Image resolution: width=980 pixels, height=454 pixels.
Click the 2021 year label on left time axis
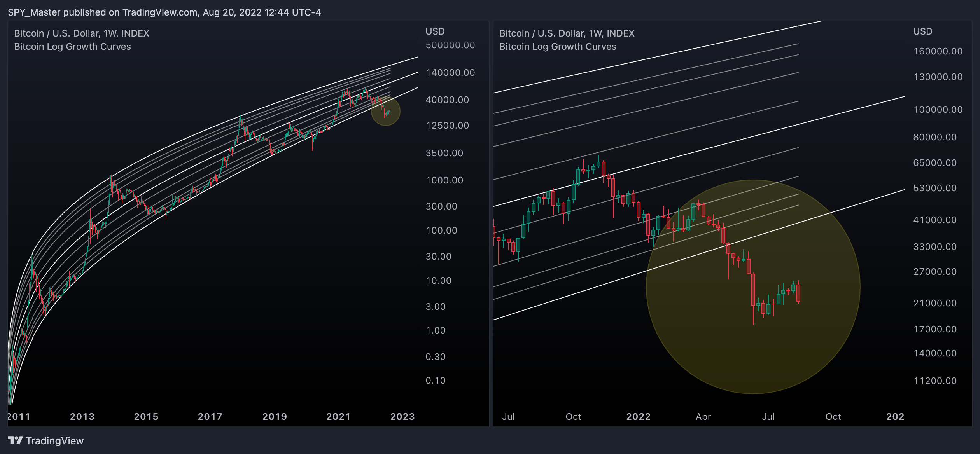tap(338, 417)
